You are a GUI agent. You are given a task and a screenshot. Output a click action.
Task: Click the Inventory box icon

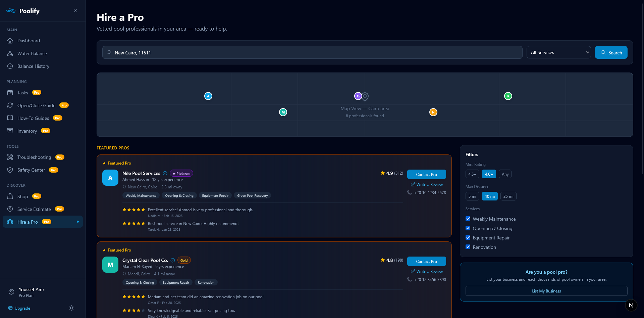click(10, 131)
